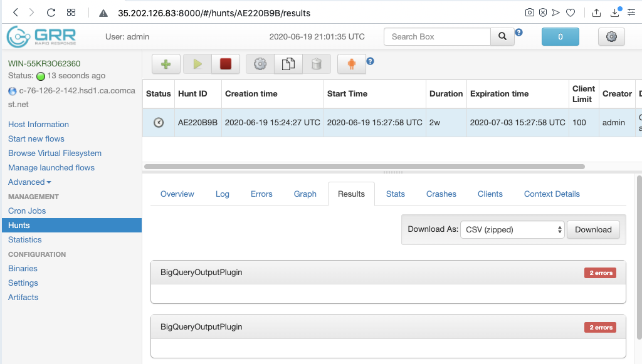Image resolution: width=642 pixels, height=364 pixels.
Task: Open Statistics in sidebar
Action: coord(25,240)
